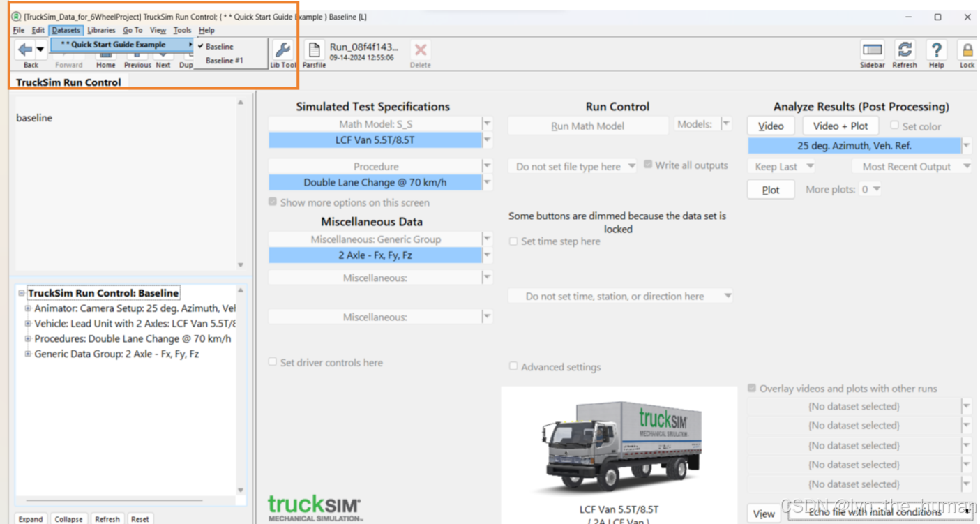Toggle the Set color checkbox
Screen dimensions: 980x524
[894, 126]
